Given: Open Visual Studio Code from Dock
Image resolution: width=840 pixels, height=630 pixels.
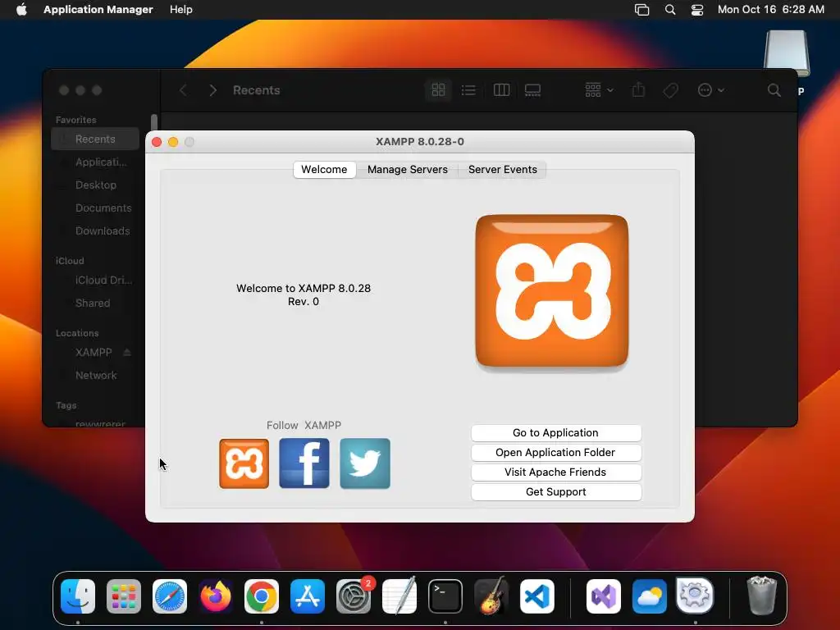Looking at the screenshot, I should [536, 596].
